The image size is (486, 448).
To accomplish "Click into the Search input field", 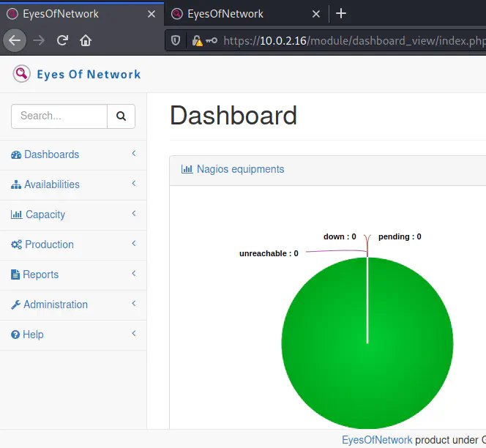I will pos(59,116).
